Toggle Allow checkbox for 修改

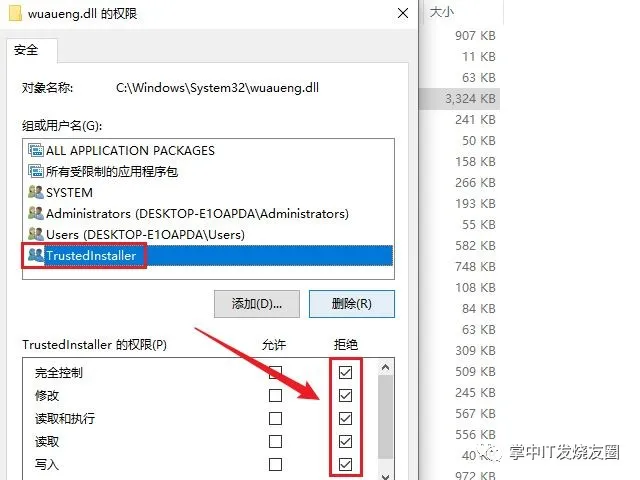pos(276,395)
